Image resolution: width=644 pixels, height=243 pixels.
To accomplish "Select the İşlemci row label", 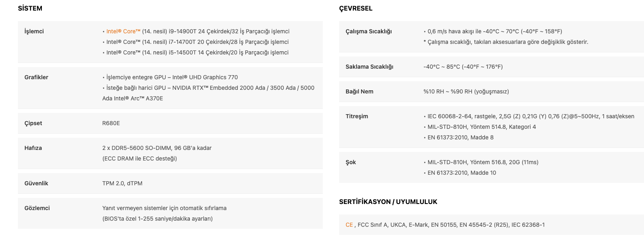I will coord(34,31).
